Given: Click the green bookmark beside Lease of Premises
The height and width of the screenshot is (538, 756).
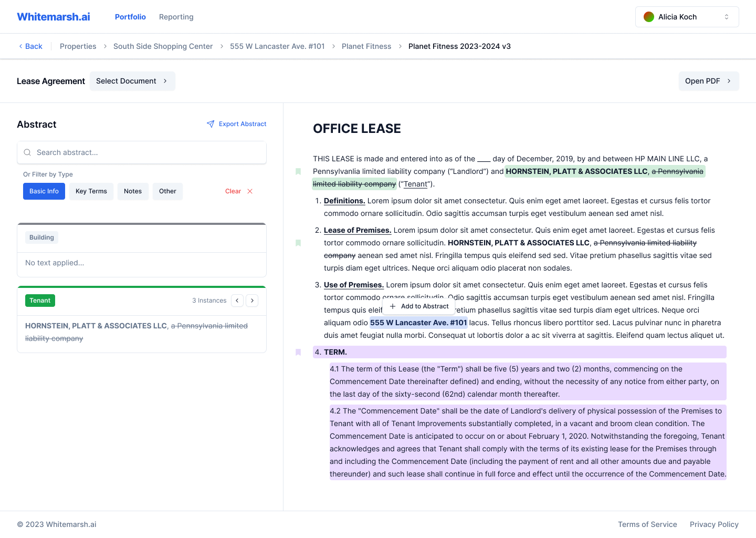Looking at the screenshot, I should coord(298,243).
